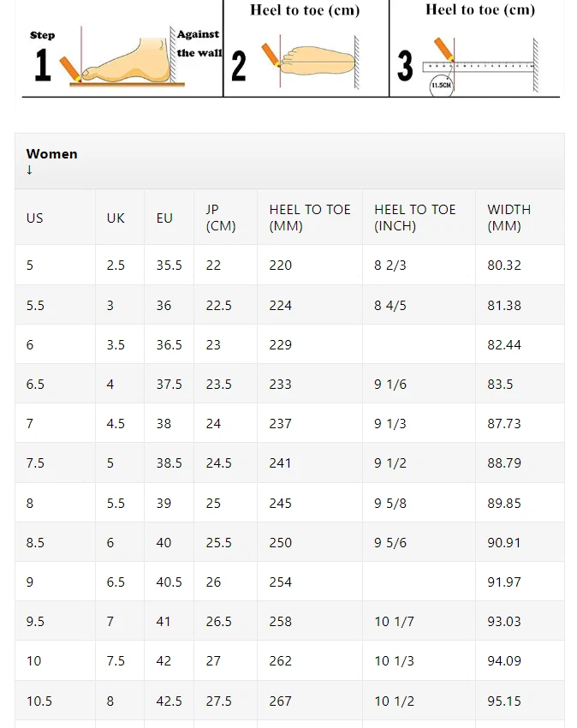Click the downward arrow under Women
The width and height of the screenshot is (577, 728).
pyautogui.click(x=29, y=170)
